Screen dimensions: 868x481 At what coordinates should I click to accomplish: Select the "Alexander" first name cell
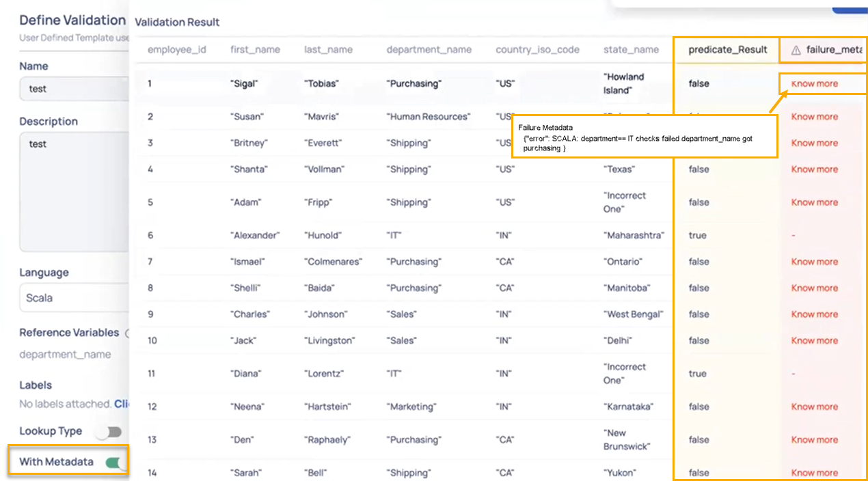pyautogui.click(x=255, y=235)
